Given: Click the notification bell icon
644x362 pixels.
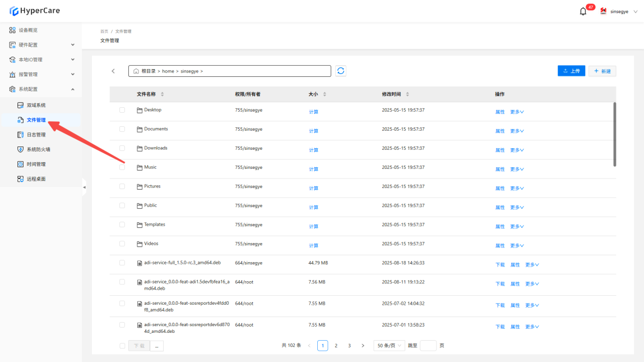Looking at the screenshot, I should click(583, 11).
